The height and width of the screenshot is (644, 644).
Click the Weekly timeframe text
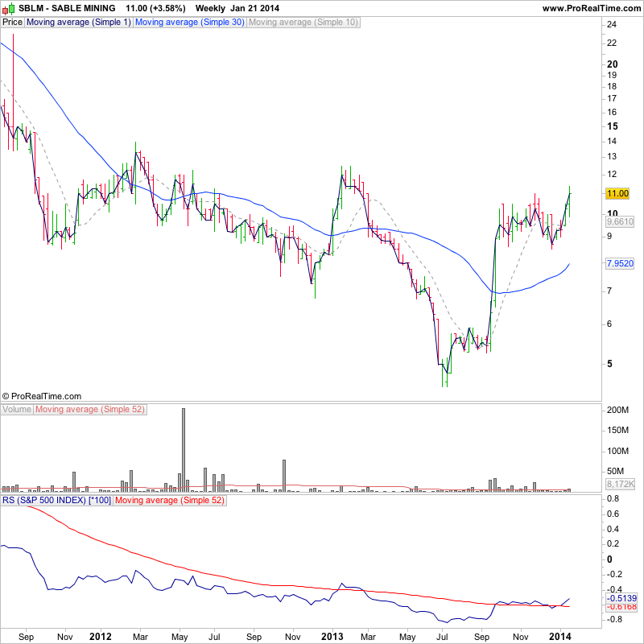pos(210,8)
